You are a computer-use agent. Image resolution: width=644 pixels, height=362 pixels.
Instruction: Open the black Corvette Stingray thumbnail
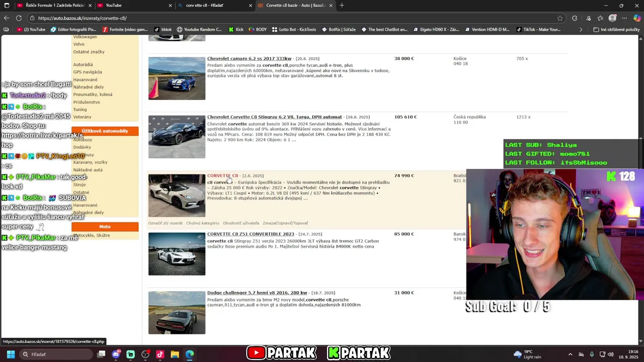(x=177, y=137)
